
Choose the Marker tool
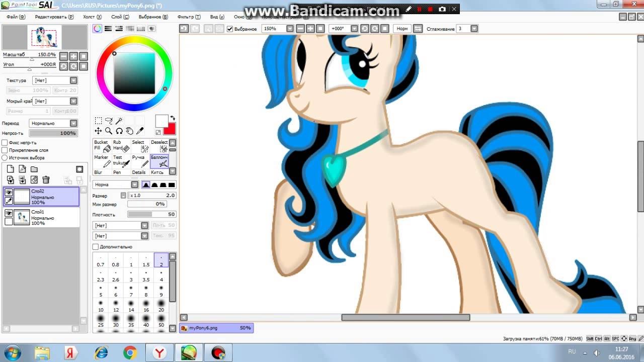[x=102, y=161]
